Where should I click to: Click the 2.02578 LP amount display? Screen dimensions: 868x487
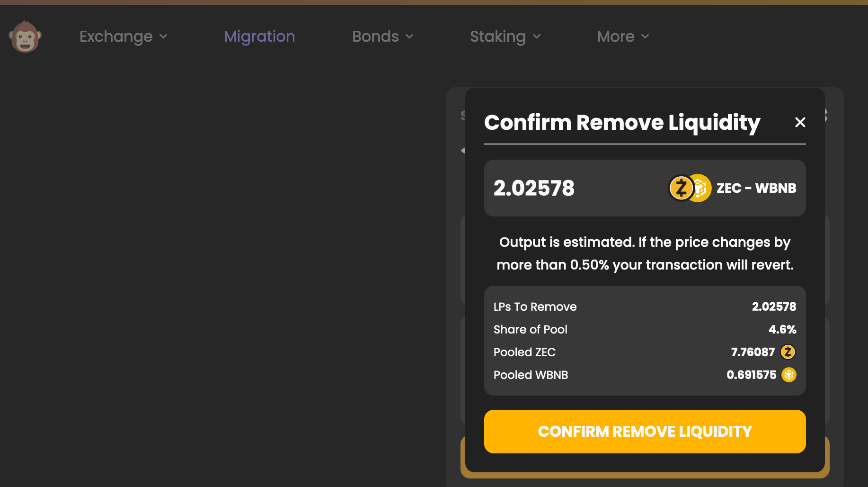(x=534, y=188)
